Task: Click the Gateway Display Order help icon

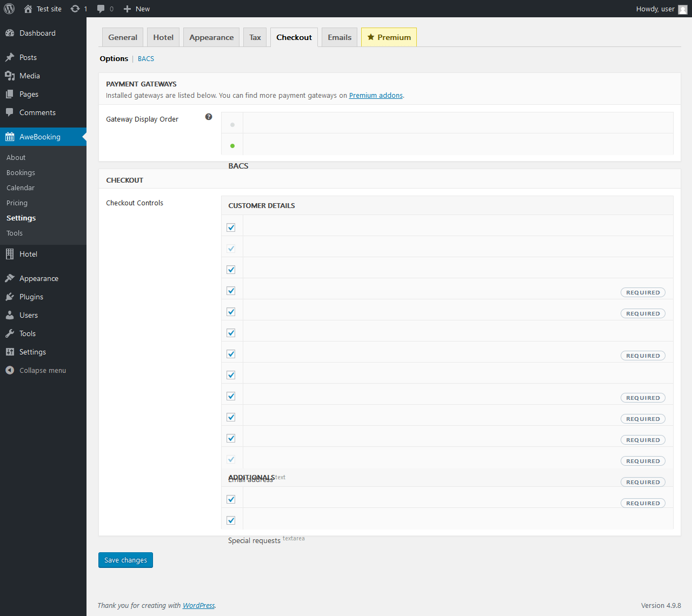Action: pyautogui.click(x=209, y=117)
